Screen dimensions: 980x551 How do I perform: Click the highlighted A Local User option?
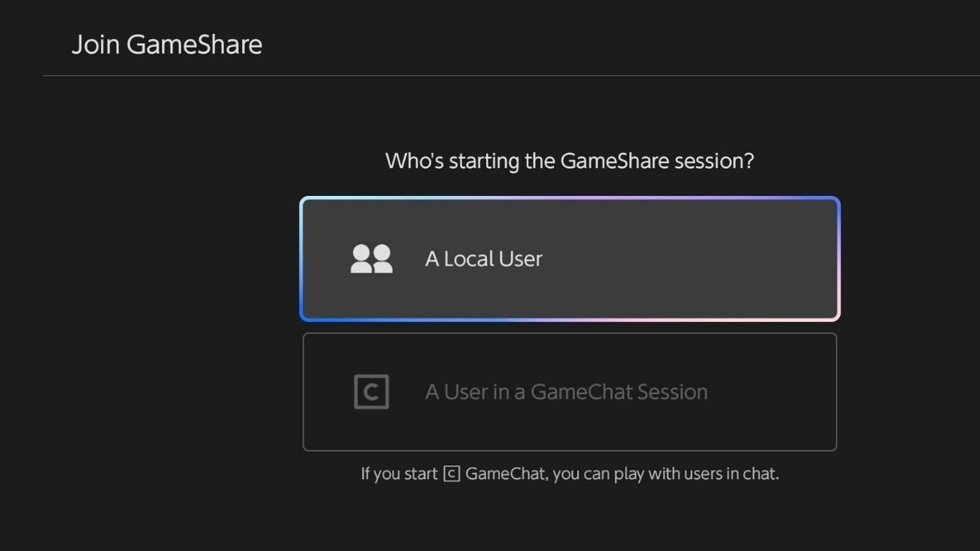(570, 259)
